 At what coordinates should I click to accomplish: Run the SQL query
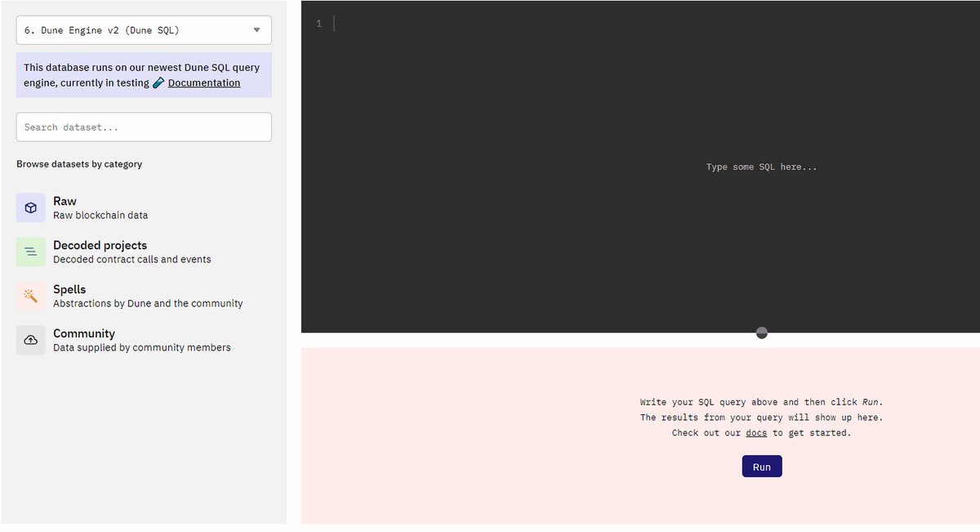tap(762, 467)
